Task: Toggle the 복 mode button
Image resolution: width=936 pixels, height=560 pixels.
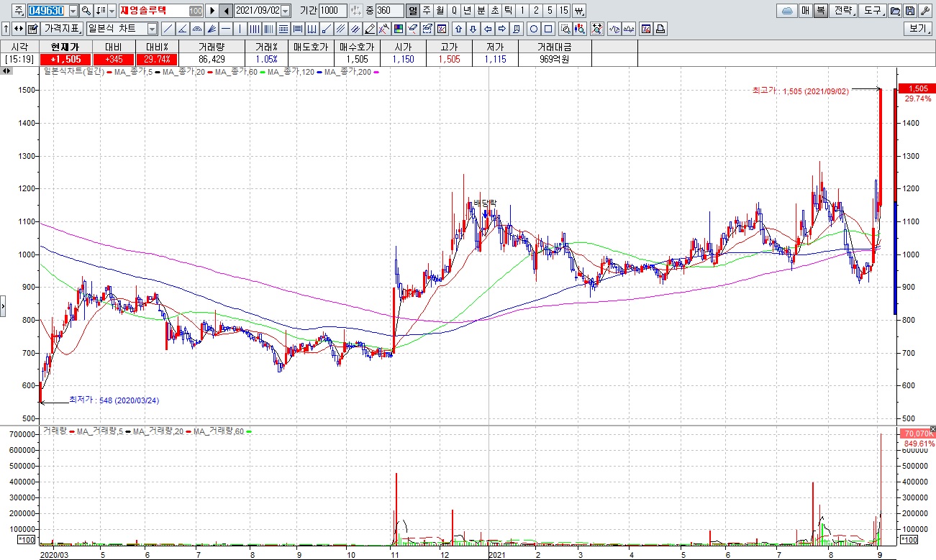Action: (820, 11)
